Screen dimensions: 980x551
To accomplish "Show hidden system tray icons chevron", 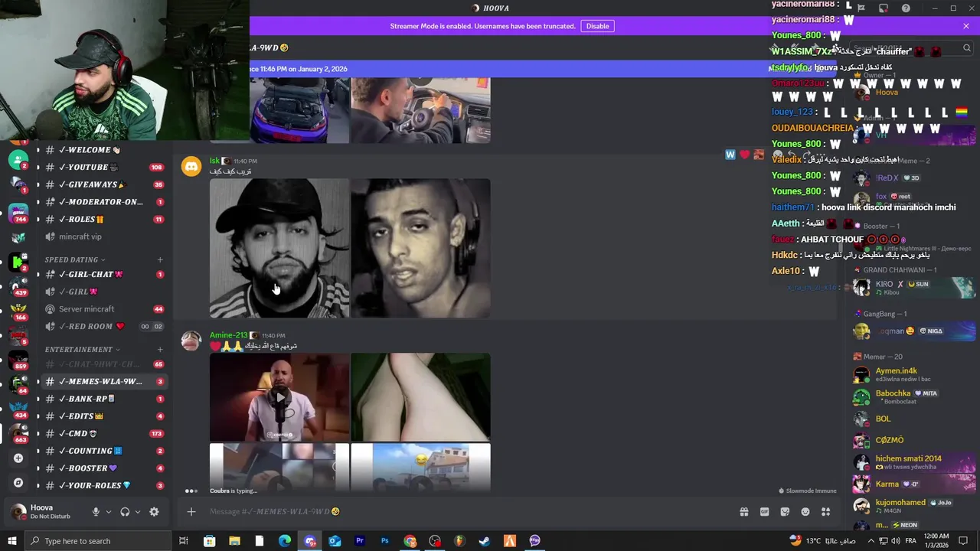I will coord(871,541).
